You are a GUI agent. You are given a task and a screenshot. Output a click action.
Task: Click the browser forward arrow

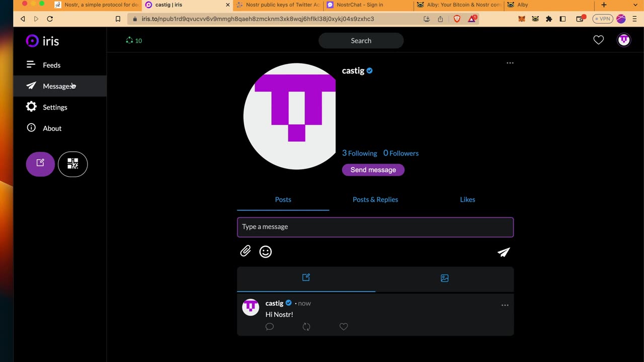coord(36,19)
